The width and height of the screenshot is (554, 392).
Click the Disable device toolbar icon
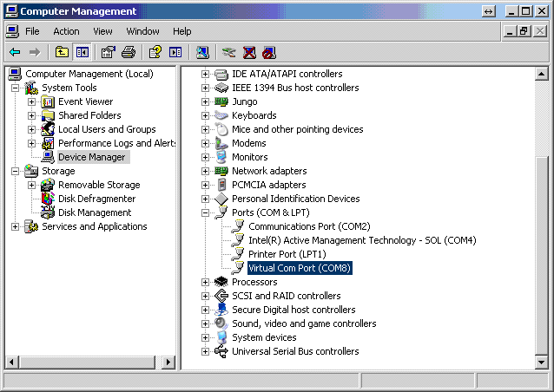click(x=268, y=52)
